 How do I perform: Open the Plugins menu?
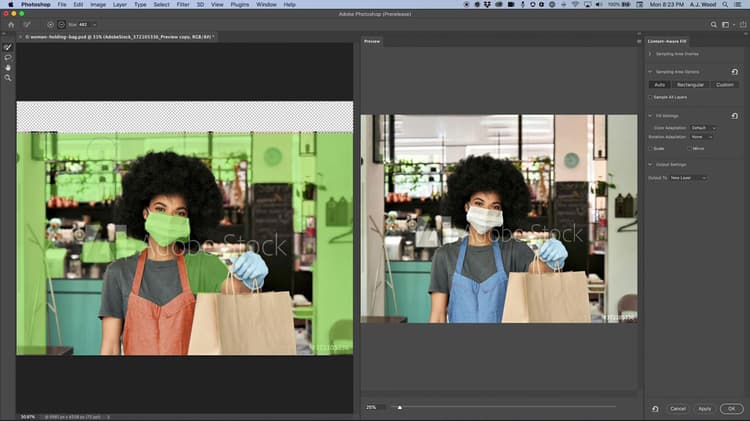pyautogui.click(x=240, y=4)
